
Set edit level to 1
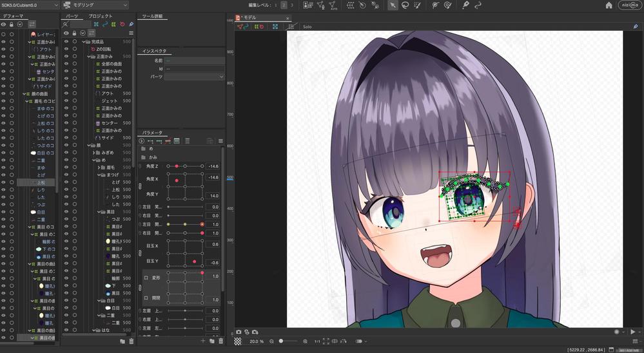pos(276,5)
